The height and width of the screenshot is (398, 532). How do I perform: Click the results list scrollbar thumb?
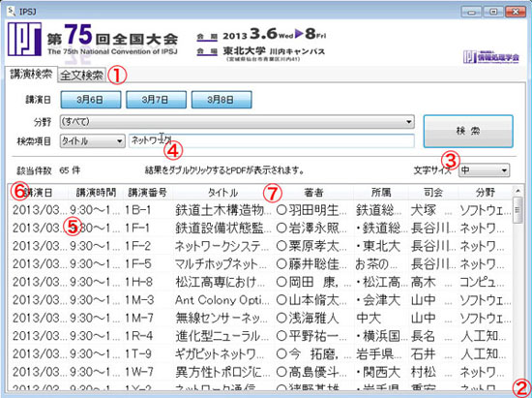(x=517, y=210)
